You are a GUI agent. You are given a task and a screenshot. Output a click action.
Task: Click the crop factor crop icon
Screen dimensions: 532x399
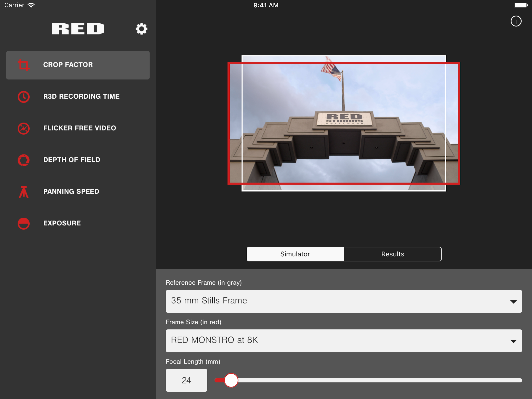pyautogui.click(x=24, y=65)
